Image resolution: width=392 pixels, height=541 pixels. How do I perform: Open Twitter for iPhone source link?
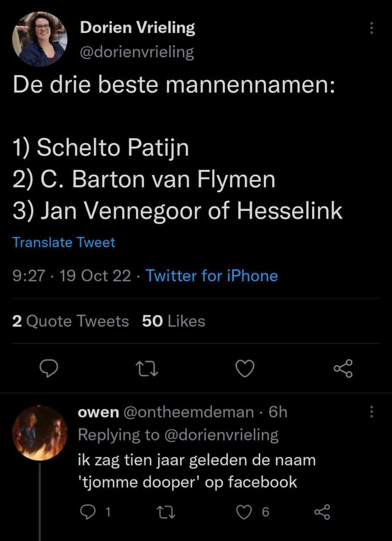pos(211,276)
